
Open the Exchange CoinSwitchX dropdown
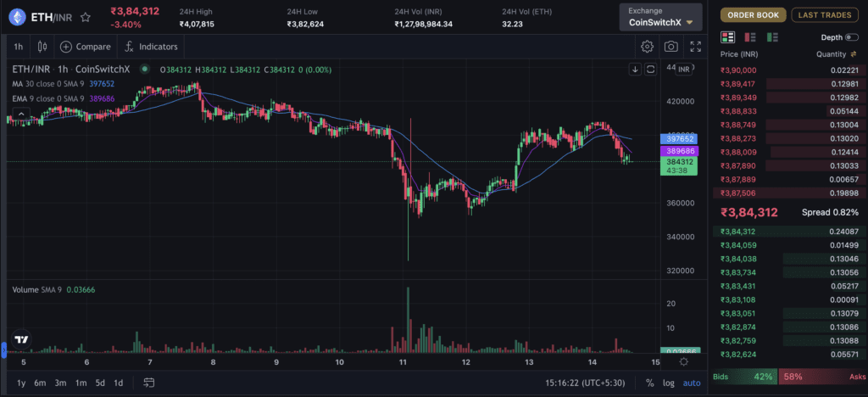pos(661,16)
